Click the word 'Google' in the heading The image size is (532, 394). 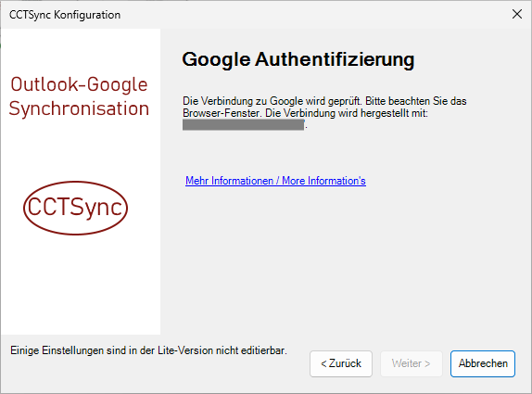point(216,59)
